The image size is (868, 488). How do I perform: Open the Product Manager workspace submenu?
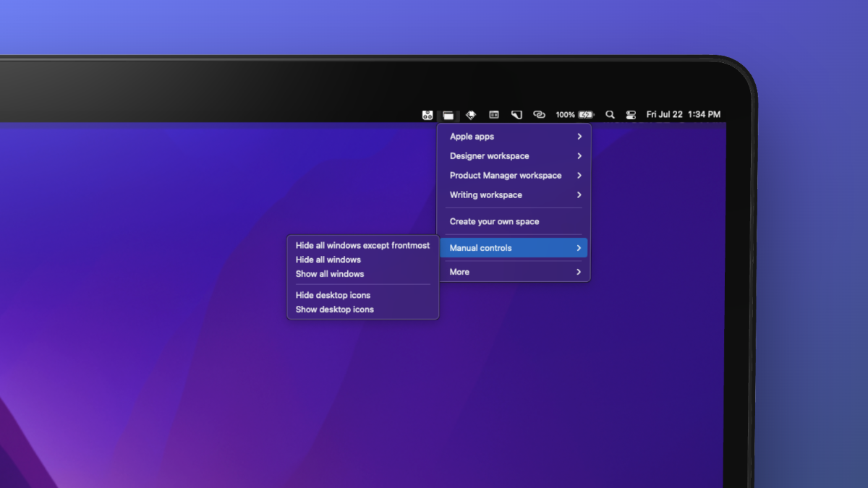(x=514, y=176)
